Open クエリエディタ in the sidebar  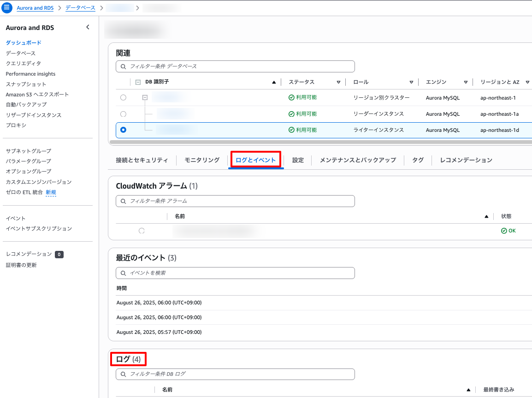24,64
